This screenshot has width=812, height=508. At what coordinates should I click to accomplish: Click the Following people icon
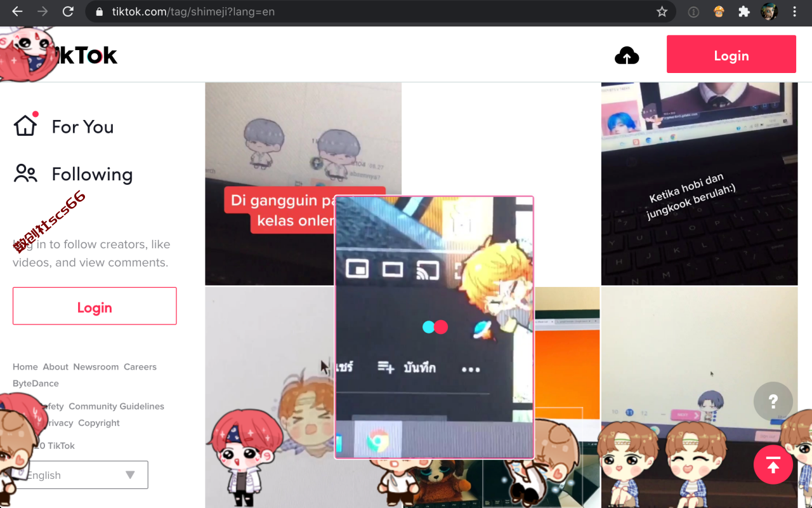[25, 173]
